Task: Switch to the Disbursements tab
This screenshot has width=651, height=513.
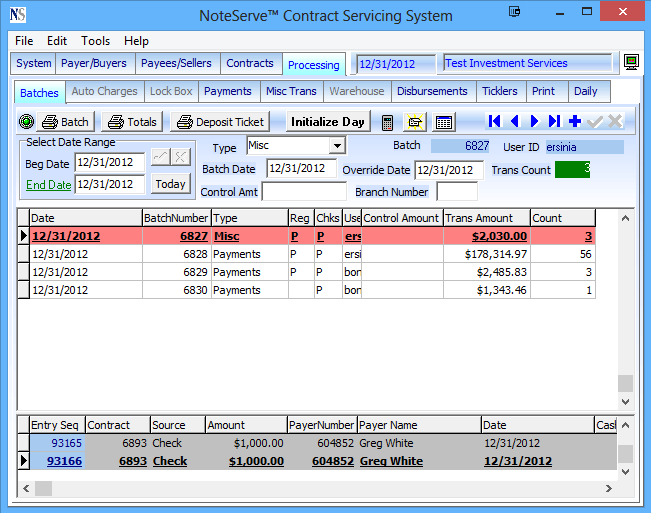Action: (x=432, y=91)
